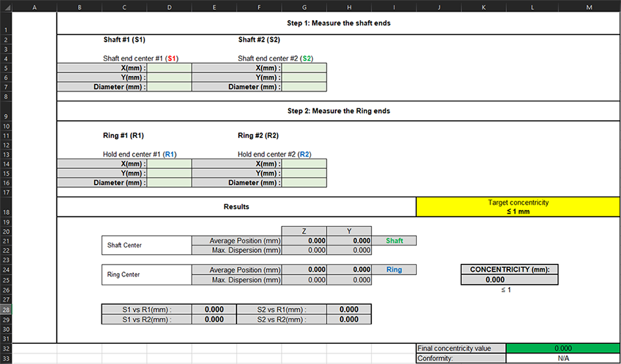Click the yellow Target concentricity cell
621x364 pixels.
pyautogui.click(x=518, y=207)
